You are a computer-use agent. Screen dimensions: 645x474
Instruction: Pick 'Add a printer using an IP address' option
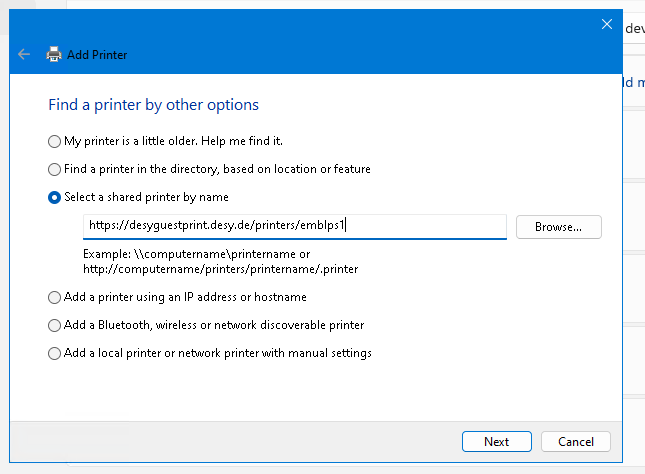click(54, 297)
